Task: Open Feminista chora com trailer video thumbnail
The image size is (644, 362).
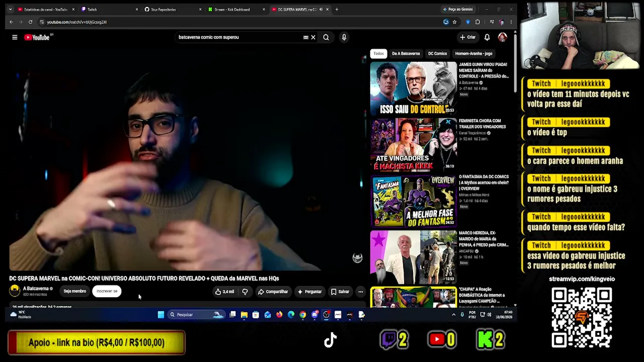Action: pyautogui.click(x=414, y=145)
